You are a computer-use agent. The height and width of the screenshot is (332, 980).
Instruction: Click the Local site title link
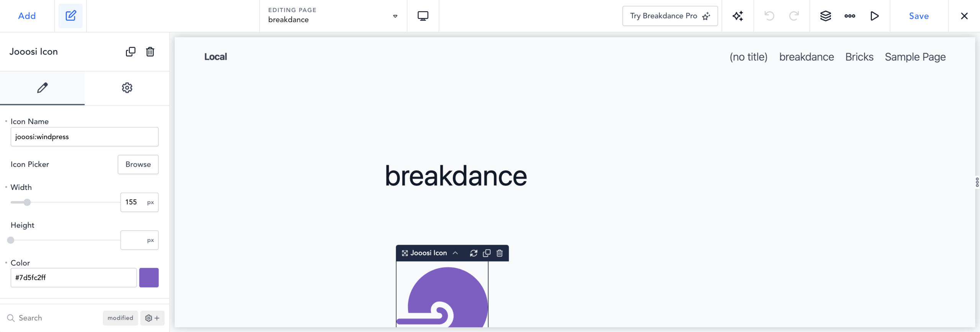216,57
